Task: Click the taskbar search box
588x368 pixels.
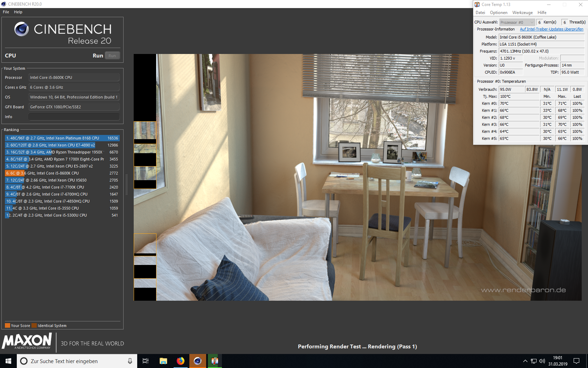Action: coord(77,361)
